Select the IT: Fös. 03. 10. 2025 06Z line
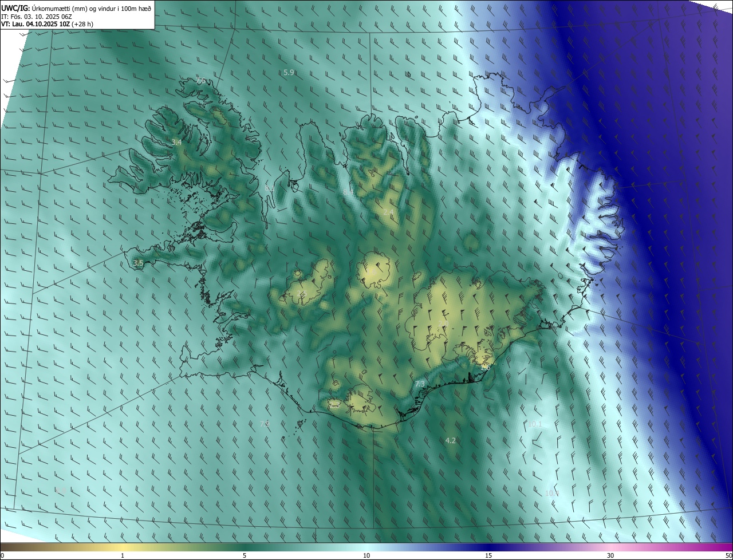This screenshot has width=733, height=560. pos(37,16)
